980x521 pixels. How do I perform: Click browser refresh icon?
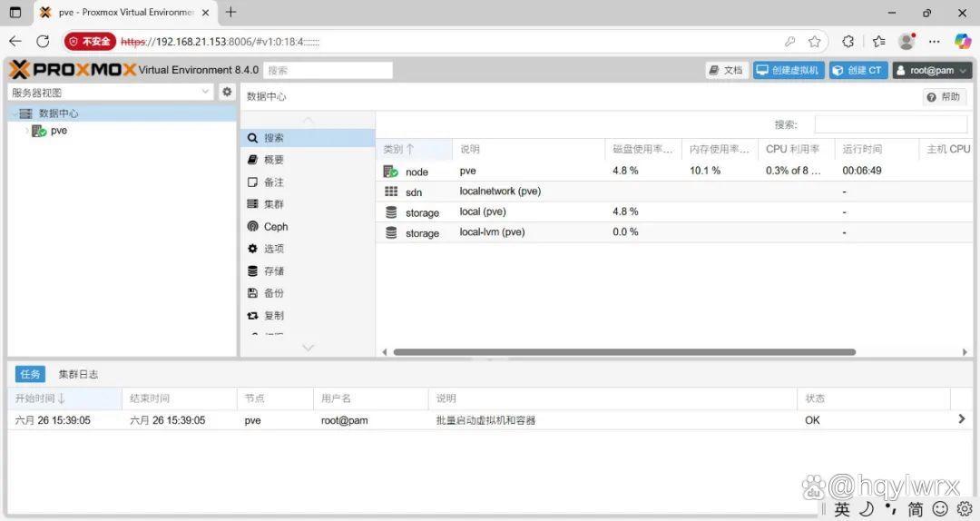pos(44,41)
